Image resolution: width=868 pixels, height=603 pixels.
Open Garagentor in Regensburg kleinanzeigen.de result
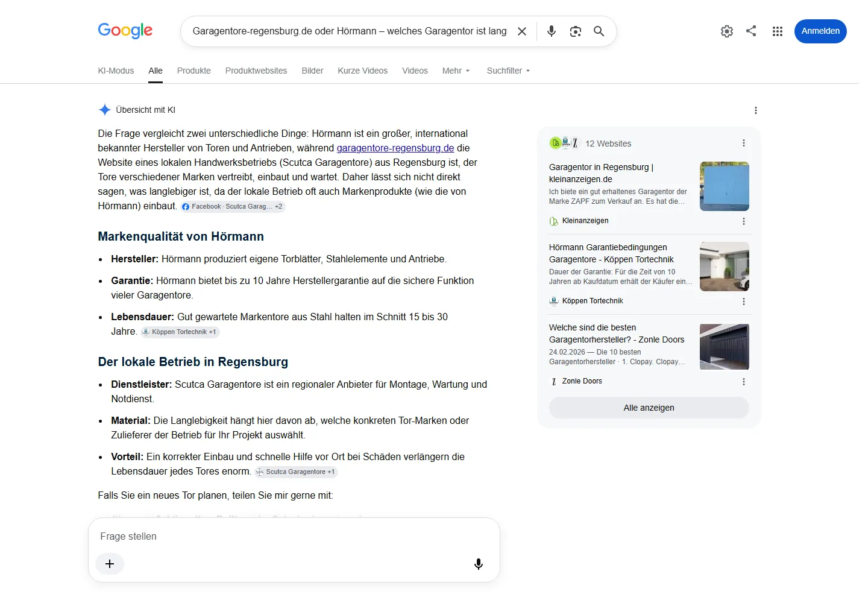(x=602, y=173)
